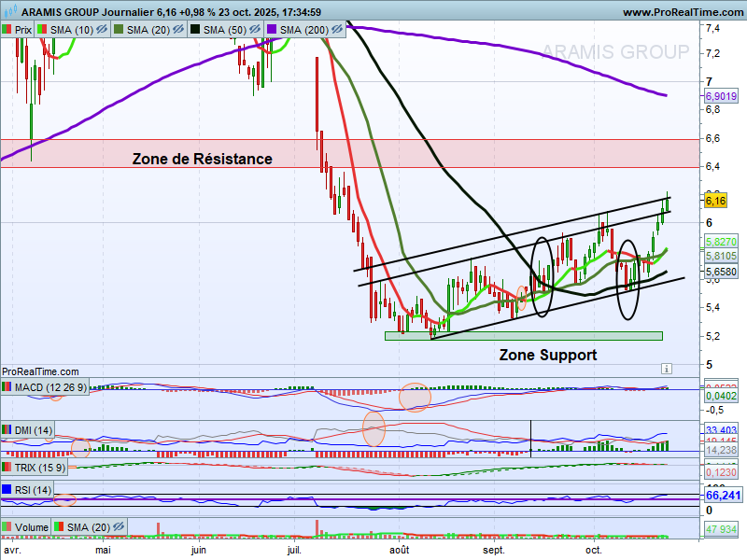The width and height of the screenshot is (747, 560).
Task: Click the SMA (10) green-red color swatch
Action: [x=42, y=30]
